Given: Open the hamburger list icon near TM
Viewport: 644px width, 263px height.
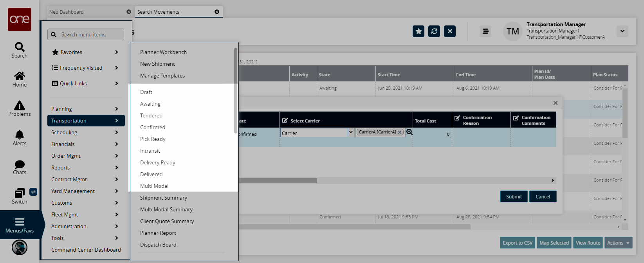Looking at the screenshot, I should click(x=485, y=31).
